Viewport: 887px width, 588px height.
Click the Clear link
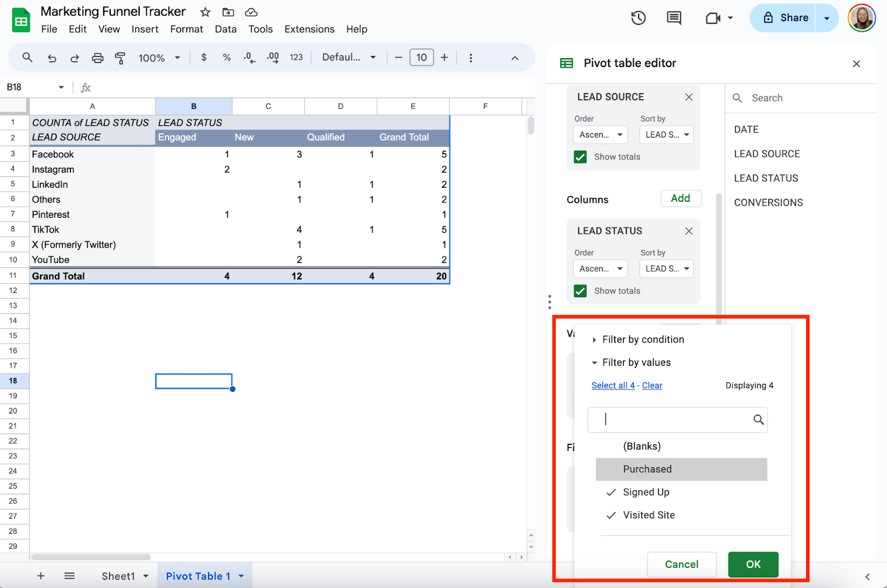click(x=652, y=386)
